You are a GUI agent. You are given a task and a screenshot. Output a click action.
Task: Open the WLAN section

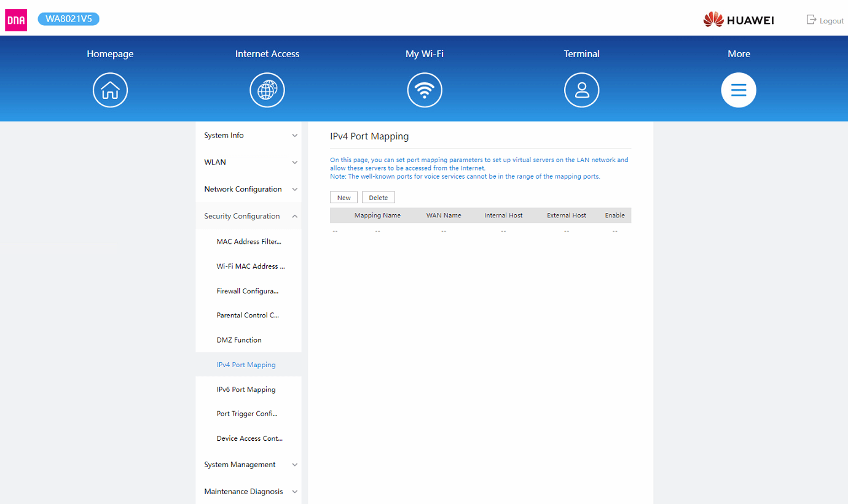tap(249, 163)
